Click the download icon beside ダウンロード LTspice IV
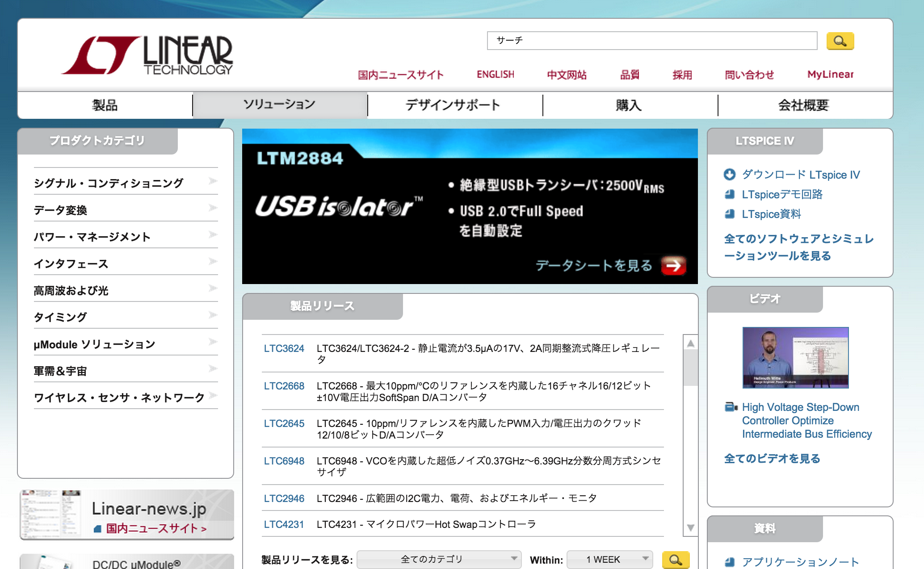 coord(729,174)
